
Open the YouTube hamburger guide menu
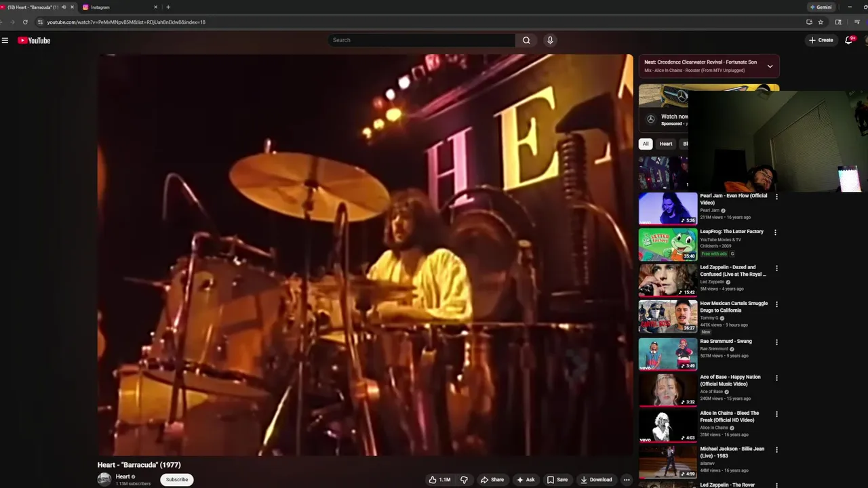pyautogui.click(x=5, y=41)
